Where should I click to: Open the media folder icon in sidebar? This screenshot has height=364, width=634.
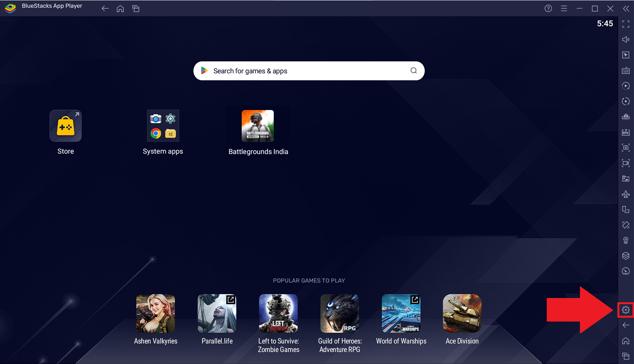pos(626,178)
